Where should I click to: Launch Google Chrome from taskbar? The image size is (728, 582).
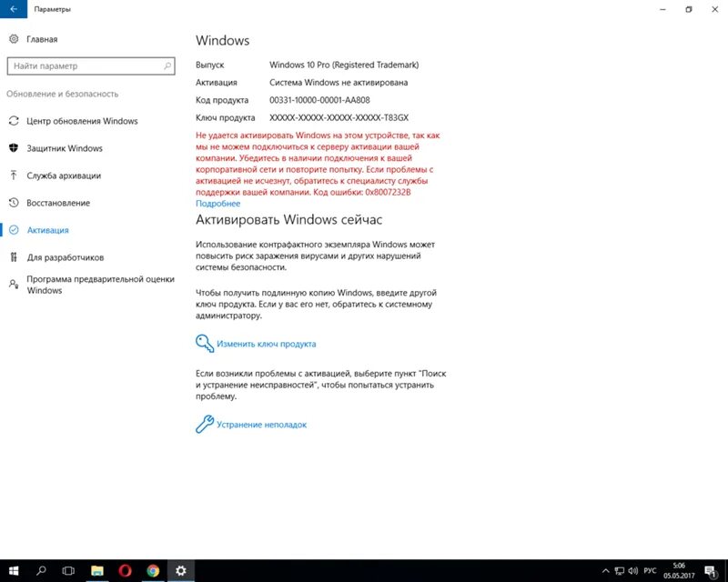pos(153,571)
